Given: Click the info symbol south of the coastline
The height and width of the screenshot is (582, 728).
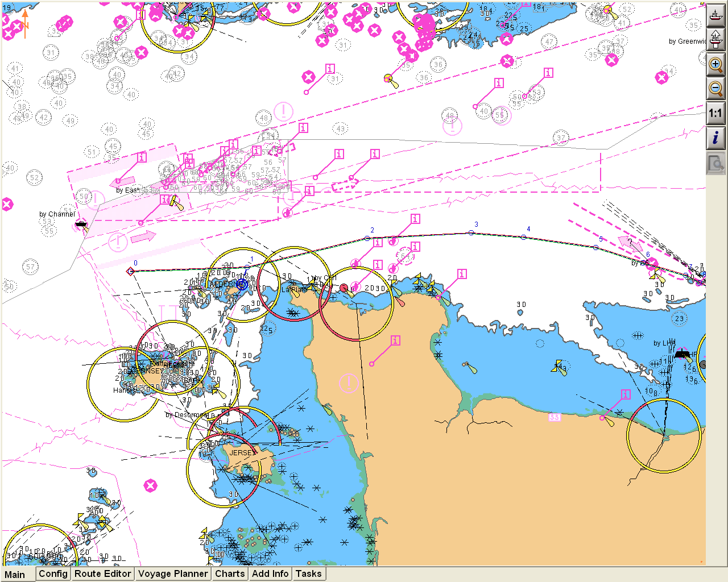Looking at the screenshot, I should (x=395, y=341).
